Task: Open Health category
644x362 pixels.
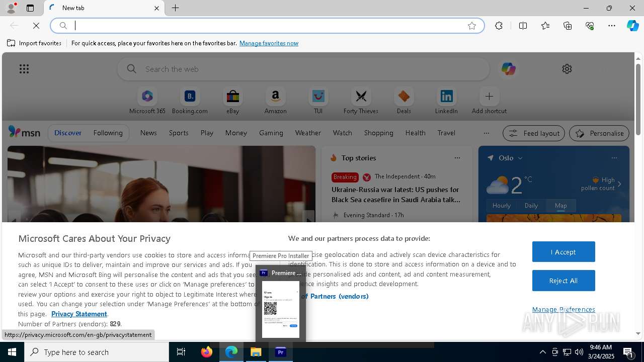Action: [415, 133]
